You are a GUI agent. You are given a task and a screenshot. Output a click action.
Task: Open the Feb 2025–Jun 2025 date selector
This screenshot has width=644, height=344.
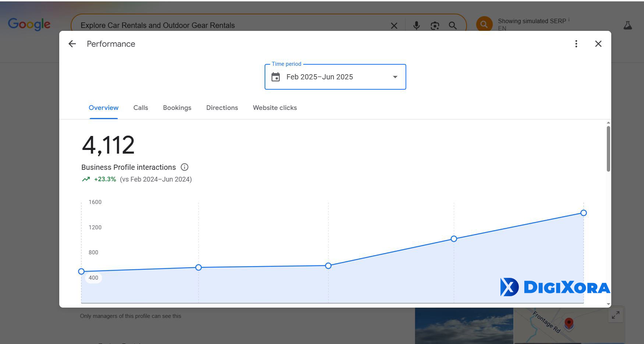click(x=319, y=77)
